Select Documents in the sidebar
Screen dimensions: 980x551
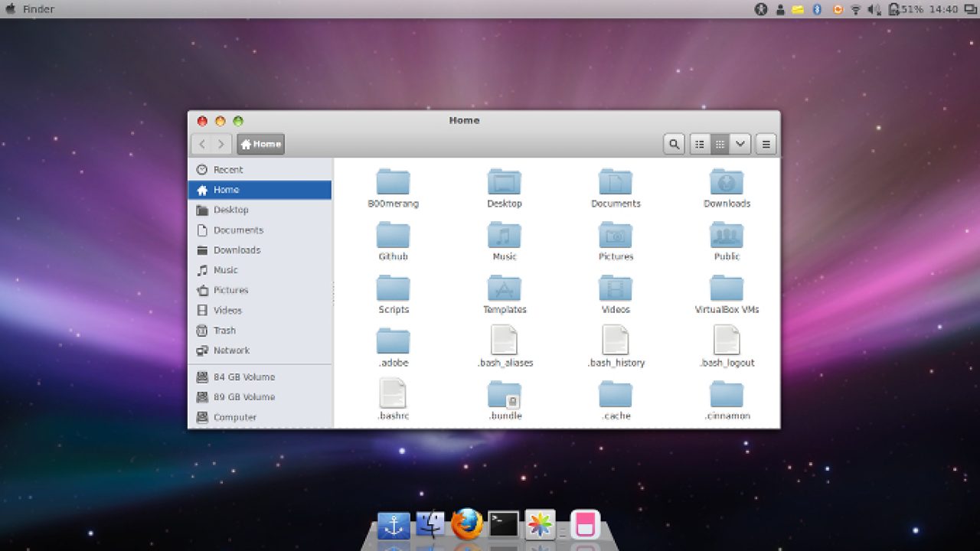pos(260,230)
